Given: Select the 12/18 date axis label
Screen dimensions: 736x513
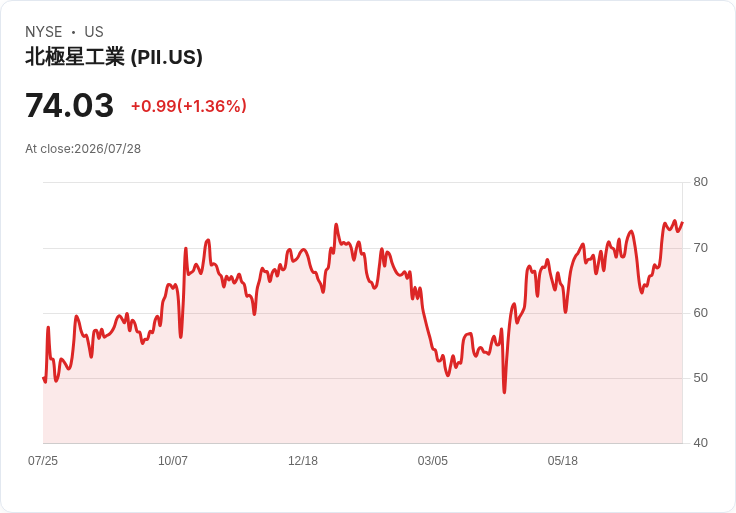Looking at the screenshot, I should (x=303, y=461).
